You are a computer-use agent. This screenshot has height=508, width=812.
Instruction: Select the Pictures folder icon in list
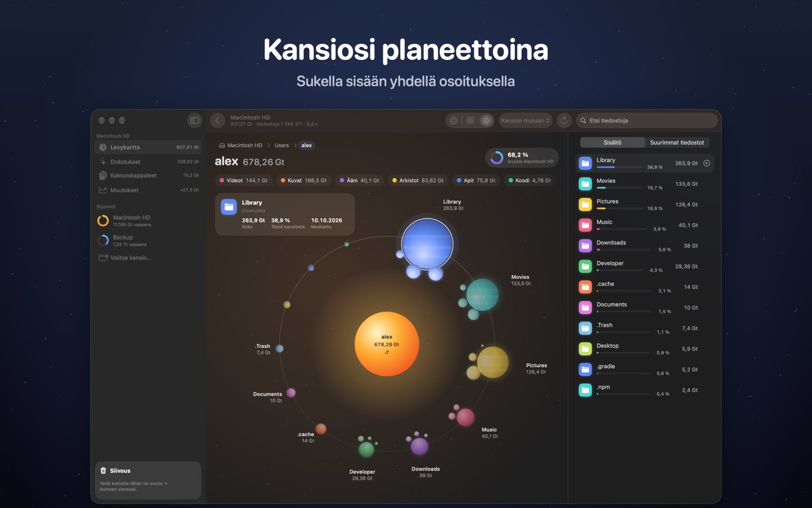coord(585,204)
